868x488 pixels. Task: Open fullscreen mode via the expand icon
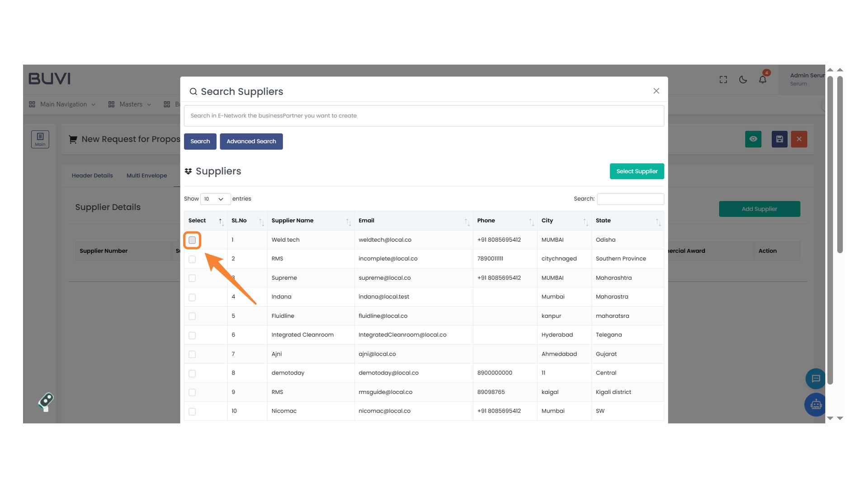point(722,80)
